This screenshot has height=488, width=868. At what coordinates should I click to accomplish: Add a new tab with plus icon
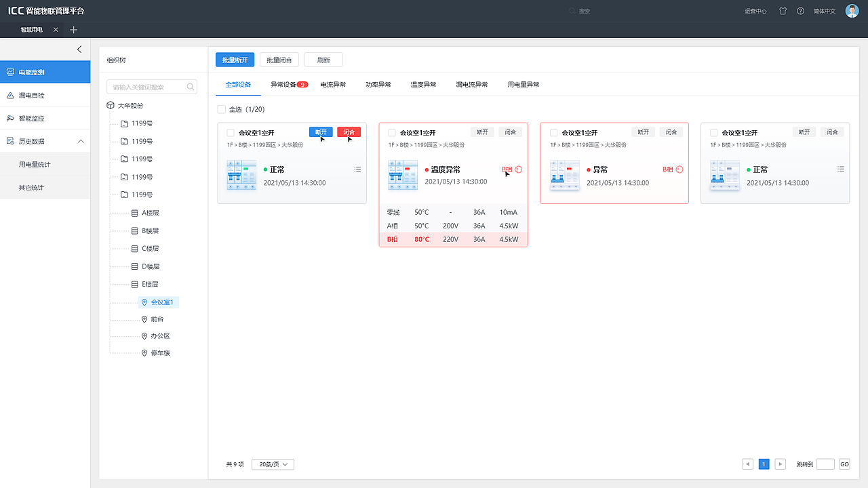tap(74, 30)
